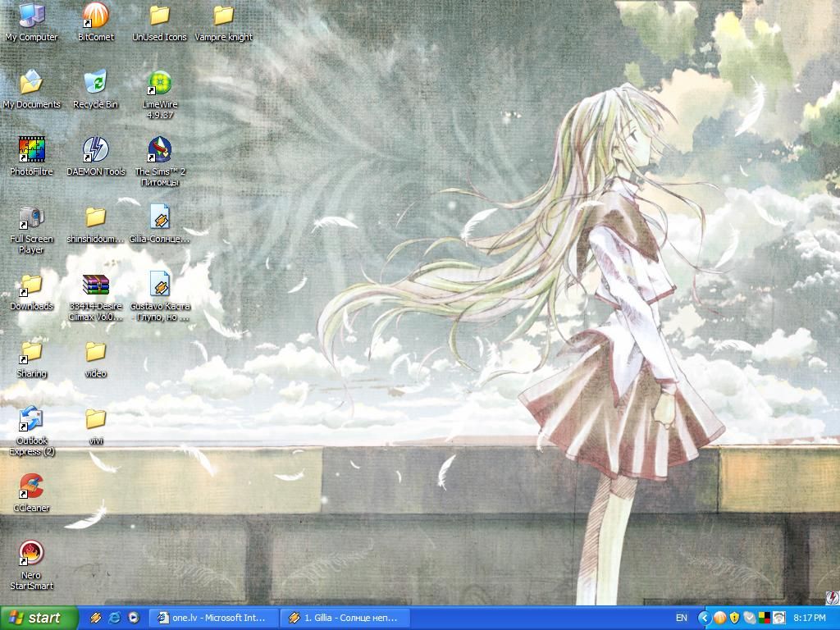Launch Internet Explorer from Quick Launch
Screen dimensions: 840x630
pos(115,618)
